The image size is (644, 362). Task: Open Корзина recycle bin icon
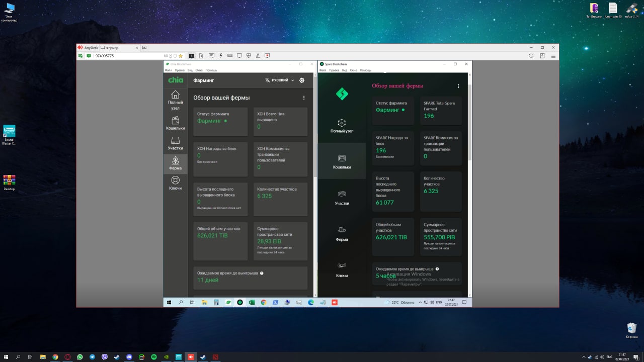click(x=631, y=330)
